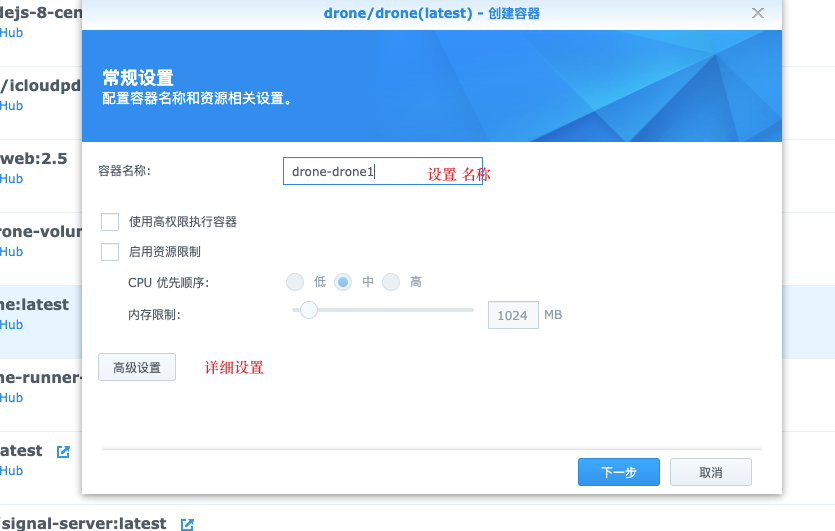Open 高级设置 advanced settings
Viewport: 835px width, 531px height.
pos(137,367)
